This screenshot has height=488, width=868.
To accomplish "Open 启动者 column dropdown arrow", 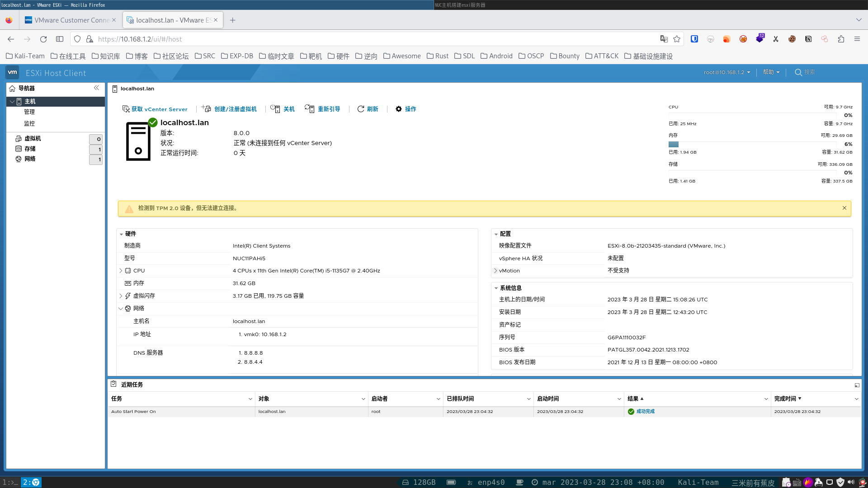I will 438,399.
